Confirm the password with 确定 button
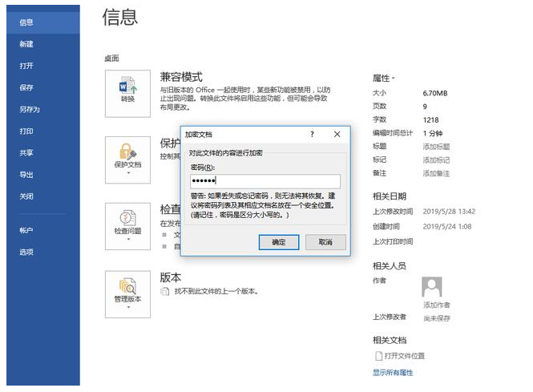This screenshot has height=392, width=533. 279,242
